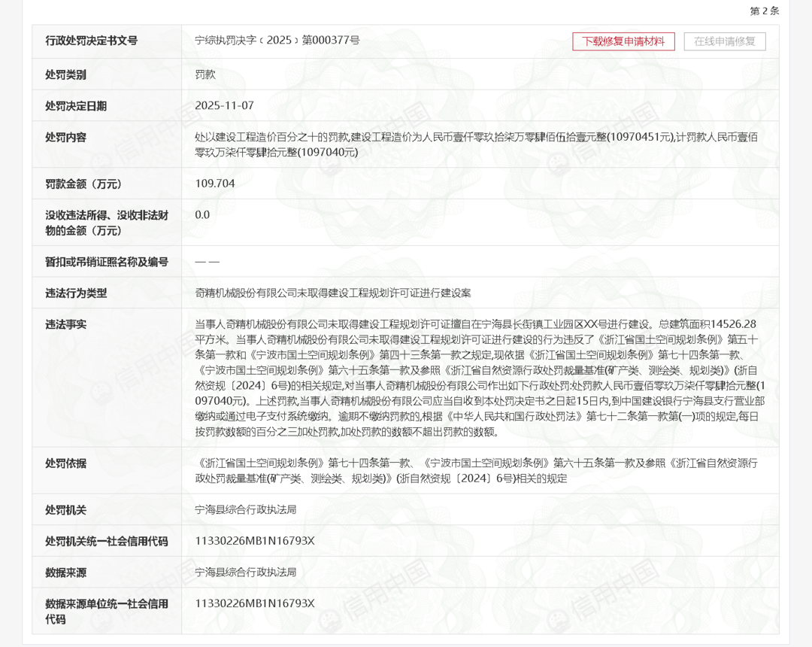Image resolution: width=812 pixels, height=647 pixels.
Task: Click the 罚款金额（万元） label
Action: tap(83, 184)
